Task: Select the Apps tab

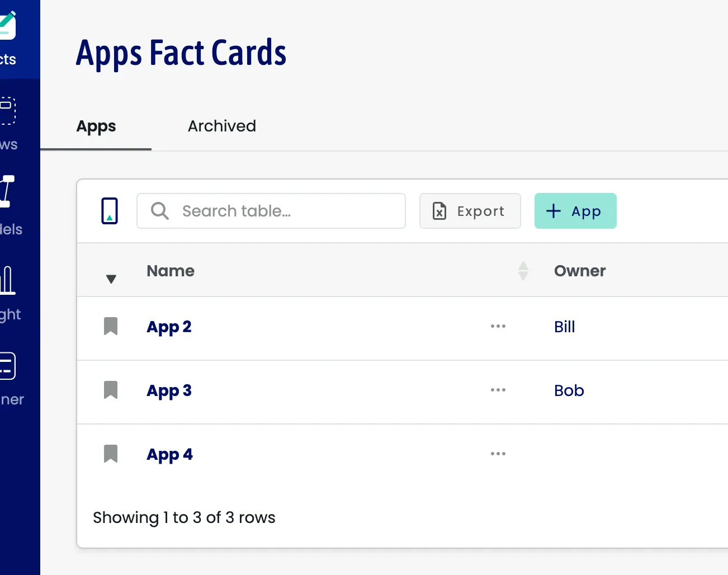Action: tap(96, 126)
